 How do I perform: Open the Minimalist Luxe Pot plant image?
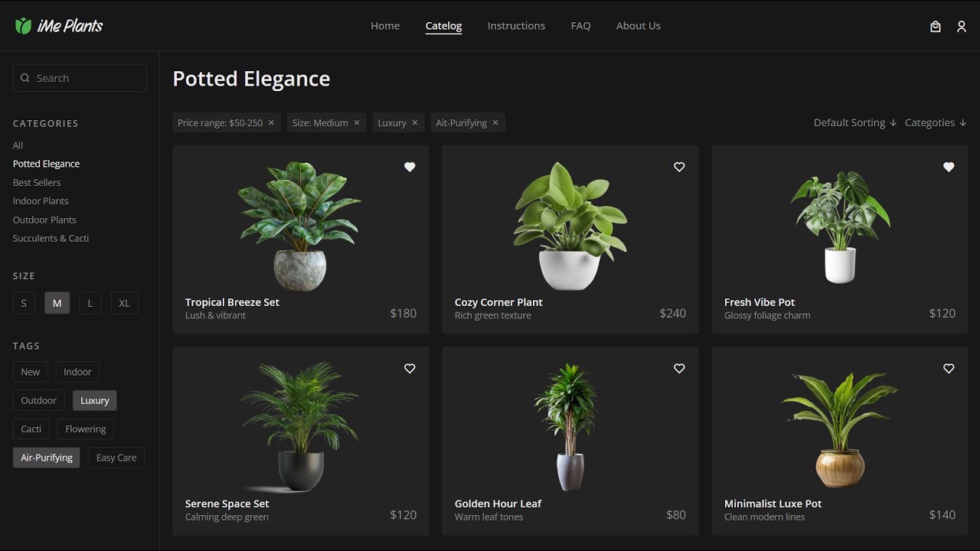pos(840,429)
